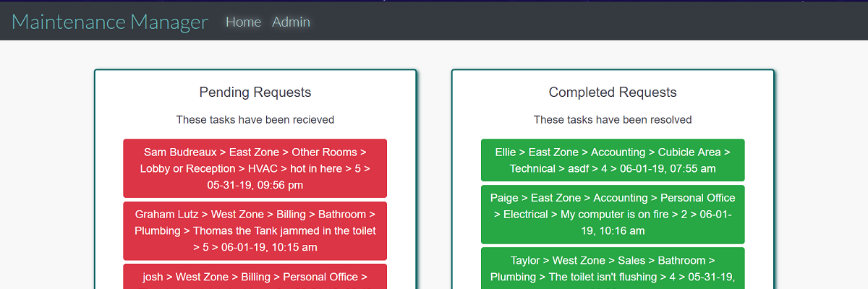Click the '05-31-19, 09:56 pm' timestamp
This screenshot has width=868, height=289.
point(255,185)
